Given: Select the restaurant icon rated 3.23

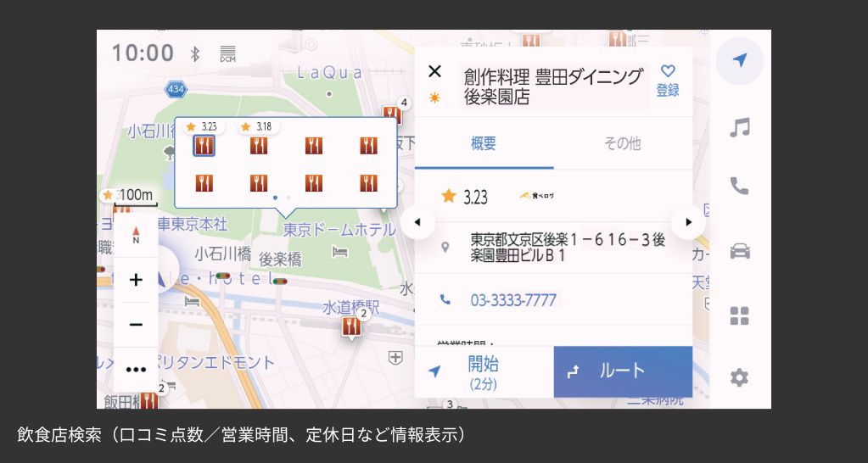Looking at the screenshot, I should tap(204, 146).
